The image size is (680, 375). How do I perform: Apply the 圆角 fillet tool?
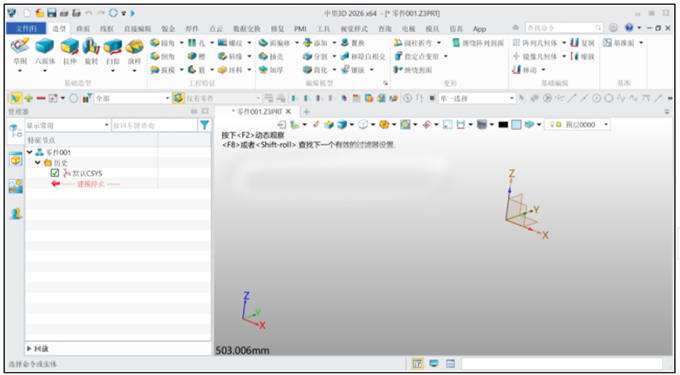pyautogui.click(x=163, y=43)
